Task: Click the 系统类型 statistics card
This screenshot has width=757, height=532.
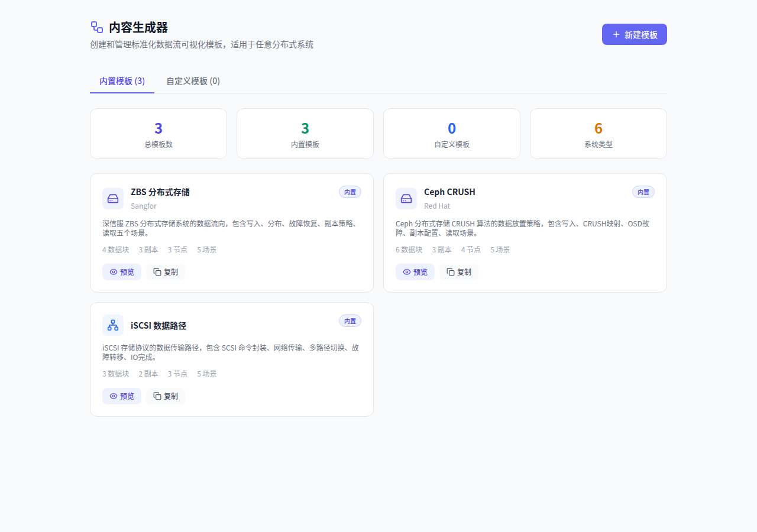Action: pyautogui.click(x=599, y=134)
